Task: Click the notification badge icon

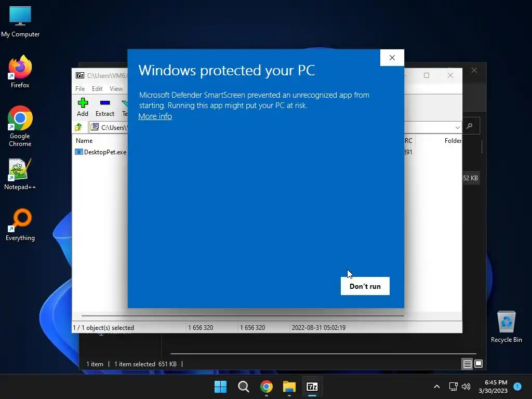Action: click(x=517, y=386)
